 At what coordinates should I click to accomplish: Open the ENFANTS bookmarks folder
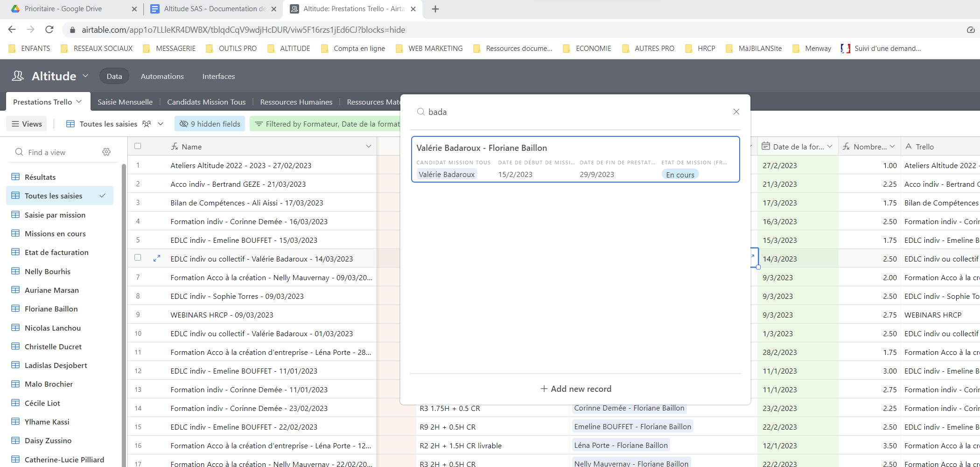(29, 49)
